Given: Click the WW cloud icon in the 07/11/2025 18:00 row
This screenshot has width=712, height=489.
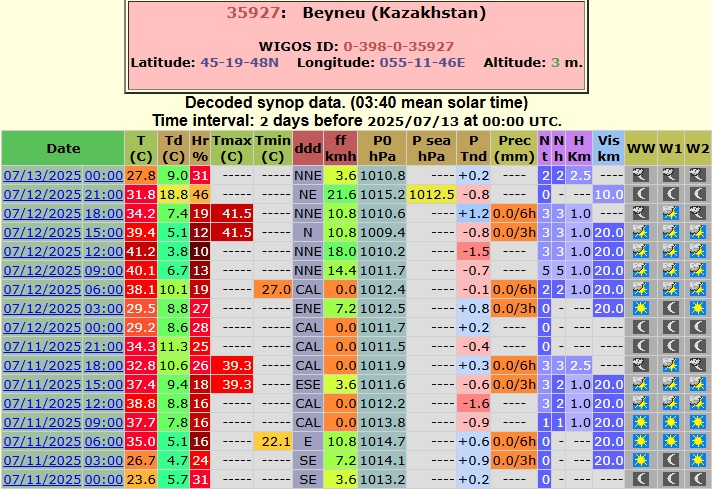Looking at the screenshot, I should [640, 365].
